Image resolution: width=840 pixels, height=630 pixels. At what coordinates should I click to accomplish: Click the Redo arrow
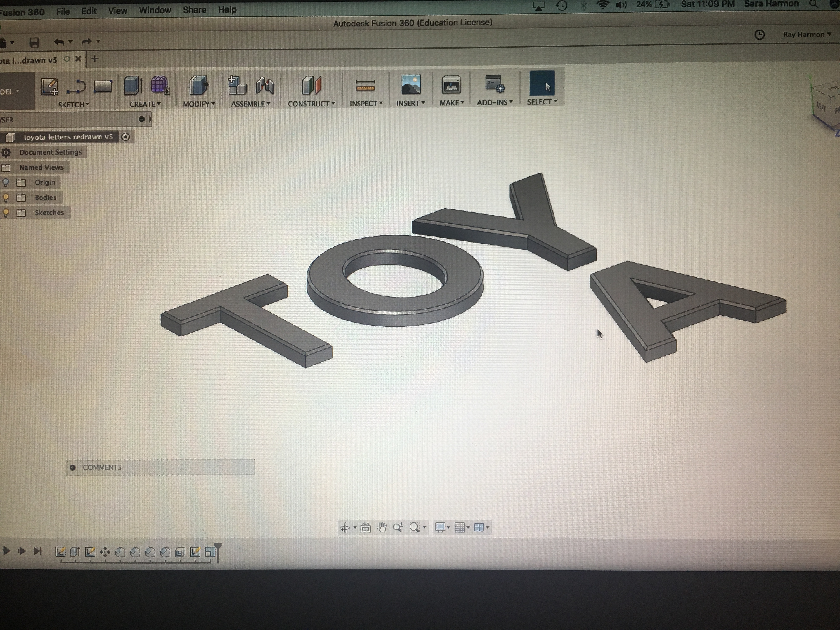coord(87,41)
